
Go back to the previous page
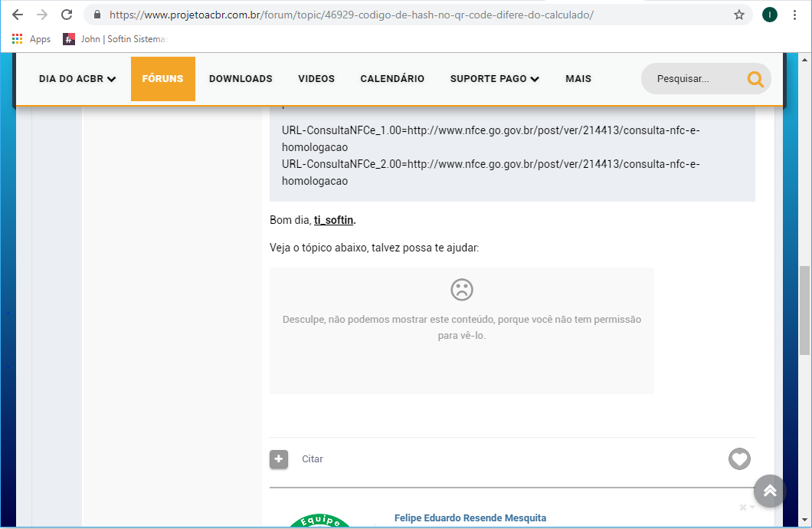[x=18, y=15]
